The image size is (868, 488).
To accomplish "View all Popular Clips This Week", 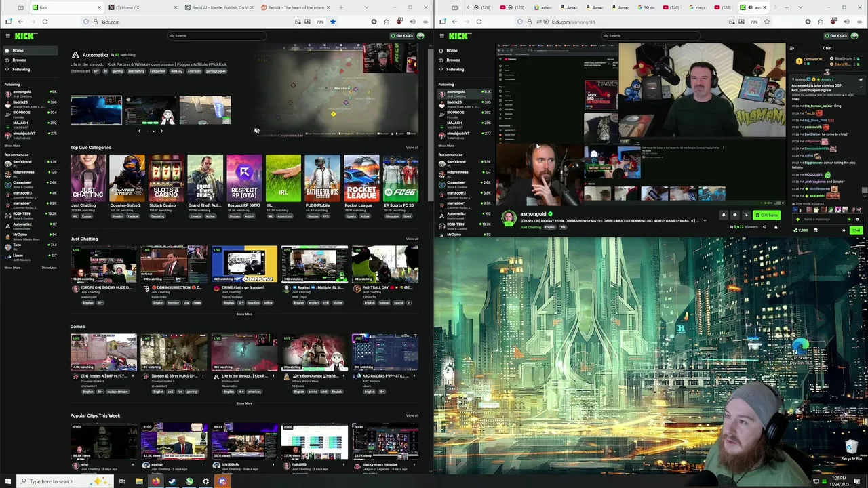I will coord(412,415).
